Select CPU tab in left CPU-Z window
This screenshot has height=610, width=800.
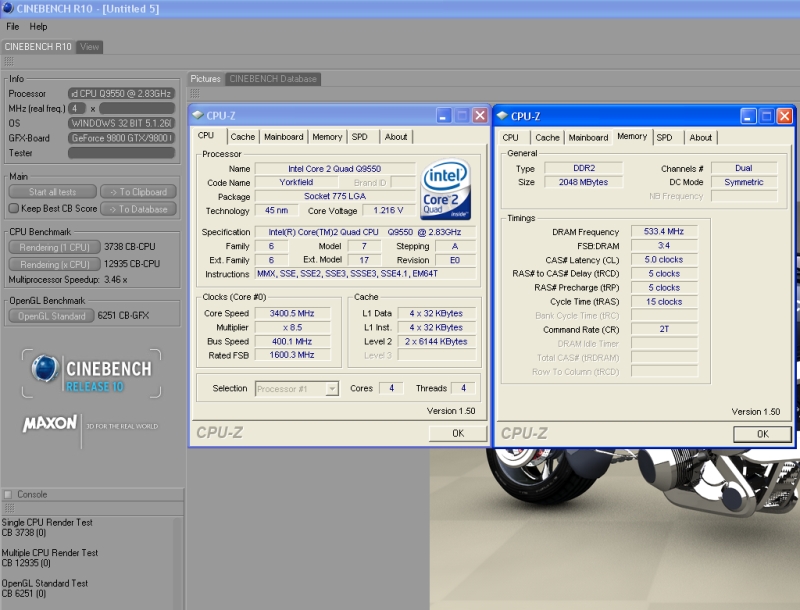coord(206,135)
